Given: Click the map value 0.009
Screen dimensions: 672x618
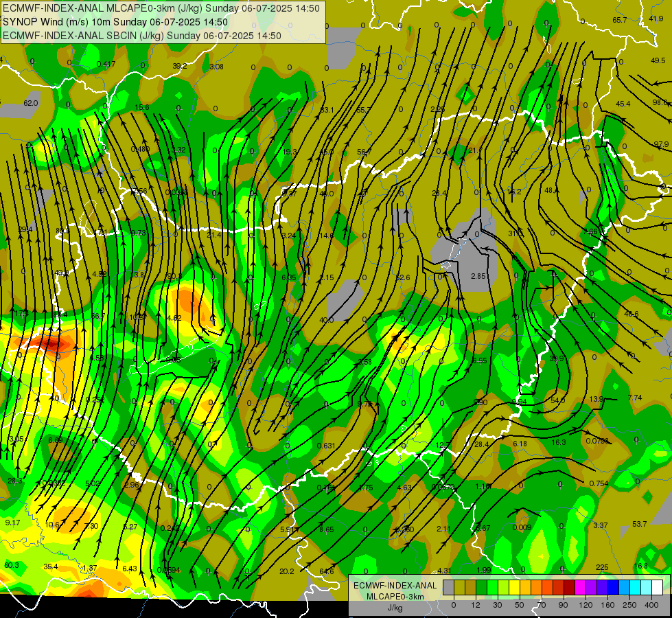Looking at the screenshot, I should click(x=522, y=527).
